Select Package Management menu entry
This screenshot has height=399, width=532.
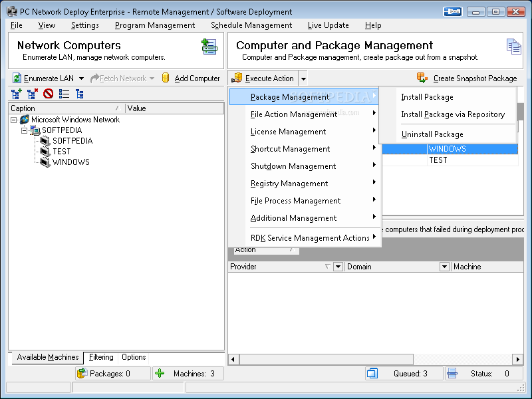(304, 97)
